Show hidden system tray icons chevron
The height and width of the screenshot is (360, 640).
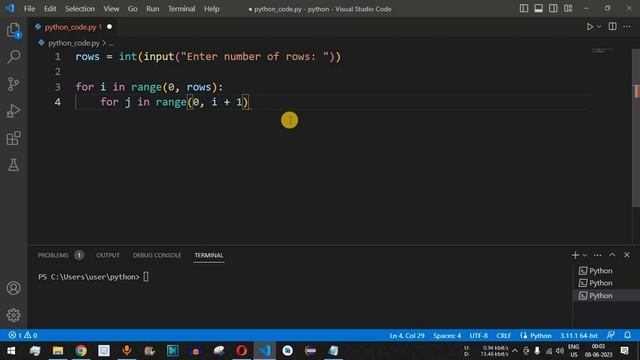pos(515,351)
